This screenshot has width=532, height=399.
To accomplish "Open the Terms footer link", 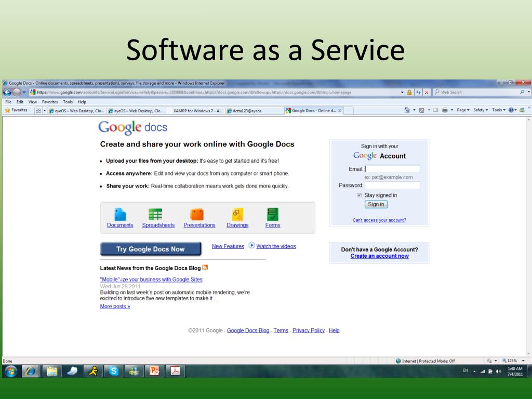I will tap(281, 330).
